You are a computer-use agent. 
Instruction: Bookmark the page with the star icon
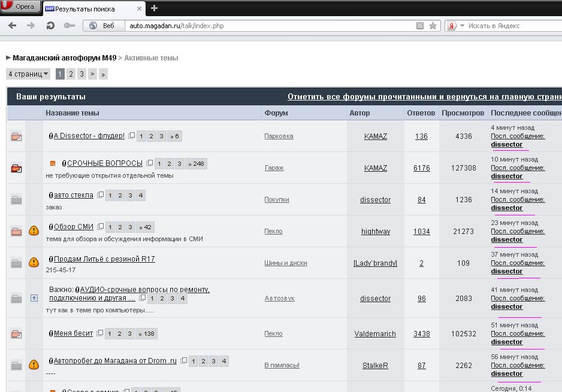(433, 26)
